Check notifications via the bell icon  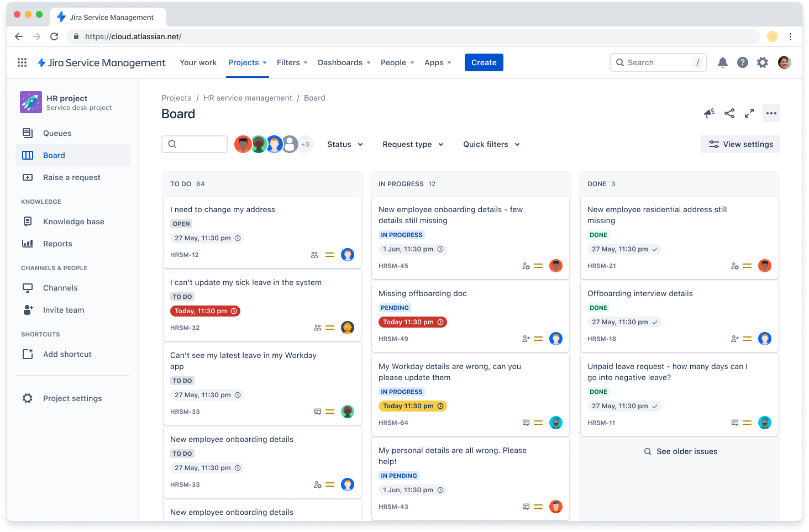pos(722,62)
